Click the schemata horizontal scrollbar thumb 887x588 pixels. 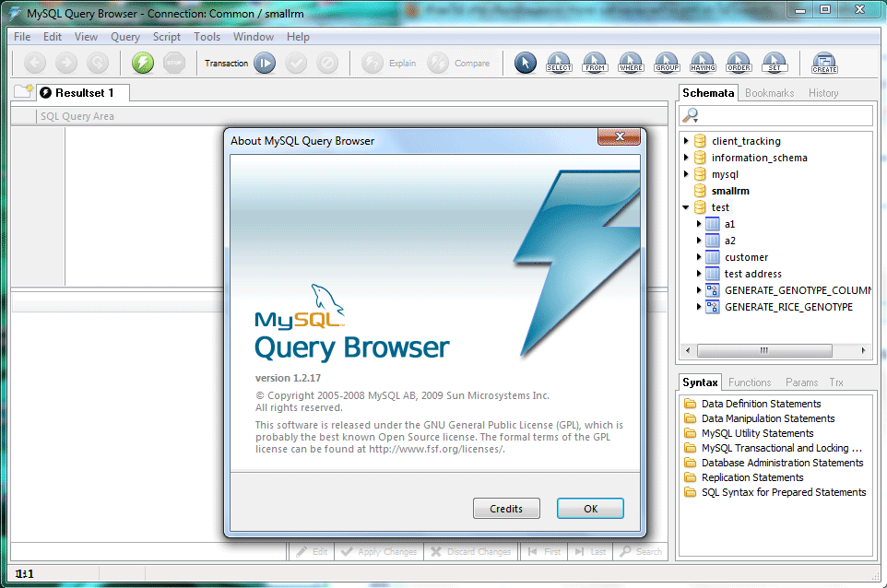764,350
